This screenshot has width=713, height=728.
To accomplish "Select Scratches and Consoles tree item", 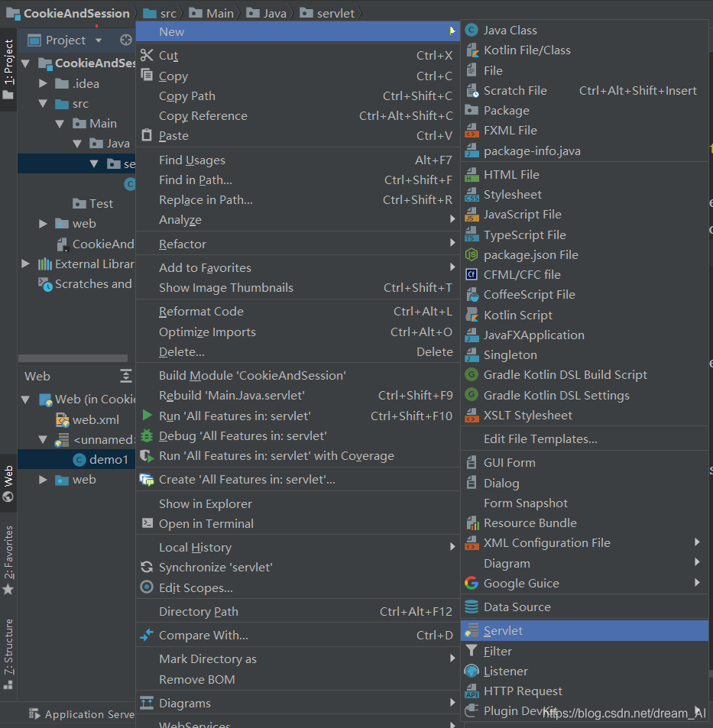I will (86, 283).
